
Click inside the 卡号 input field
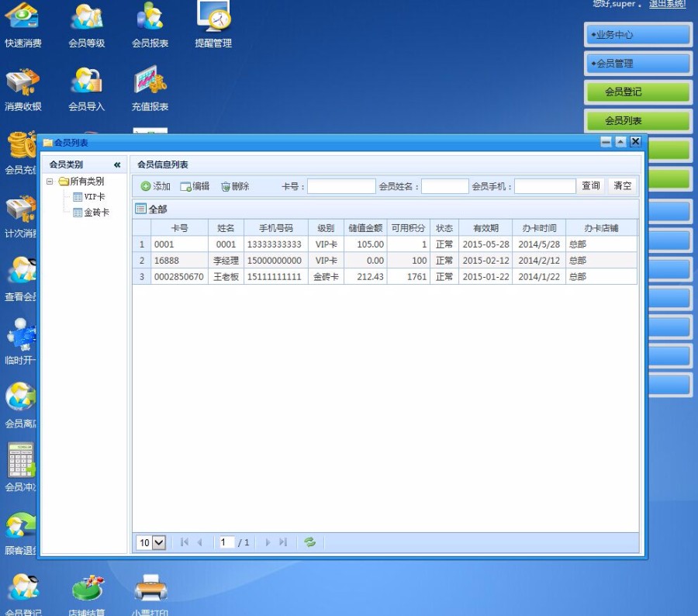click(x=341, y=185)
